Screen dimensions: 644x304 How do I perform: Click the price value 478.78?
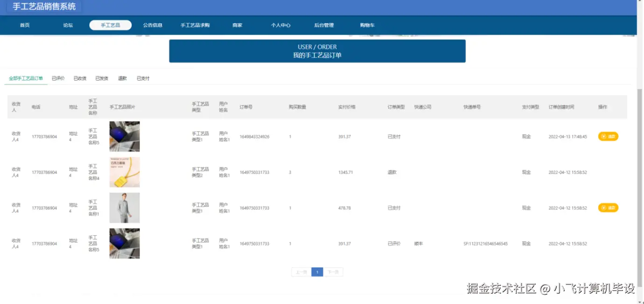coord(344,208)
